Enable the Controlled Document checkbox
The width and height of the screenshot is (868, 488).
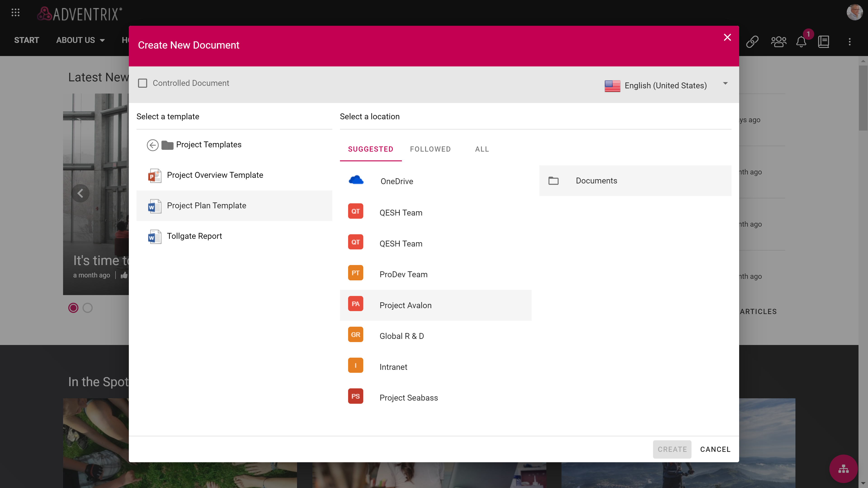pyautogui.click(x=143, y=83)
